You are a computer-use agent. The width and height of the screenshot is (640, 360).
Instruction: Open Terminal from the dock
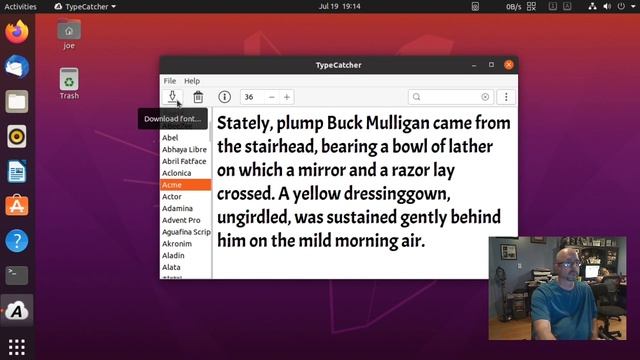(17, 276)
